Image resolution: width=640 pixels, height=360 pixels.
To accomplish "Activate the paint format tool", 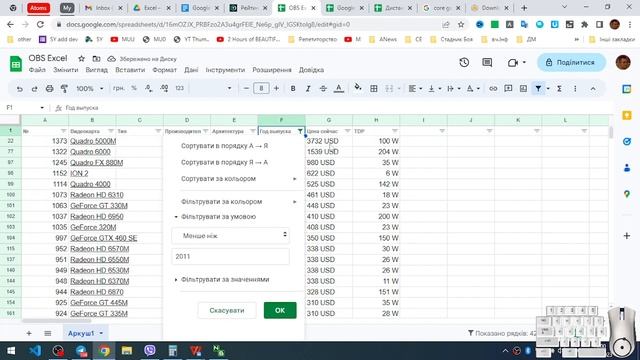I will click(x=64, y=89).
